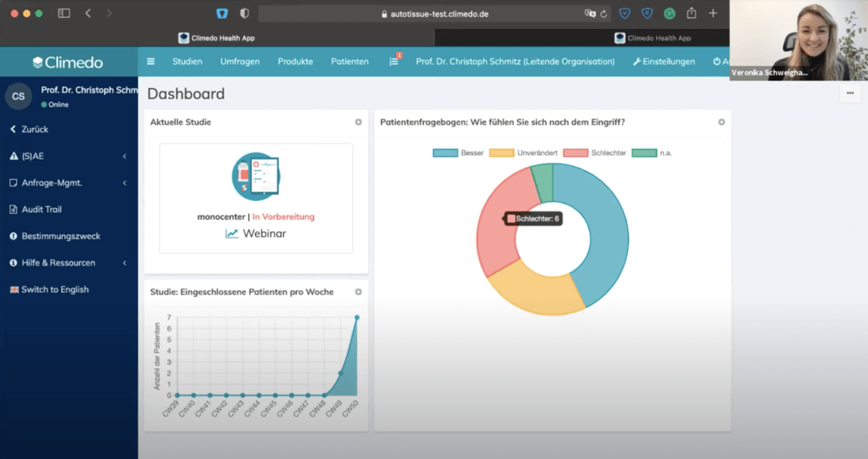Click the translate icon in address bar
The height and width of the screenshot is (459, 868).
(x=590, y=14)
